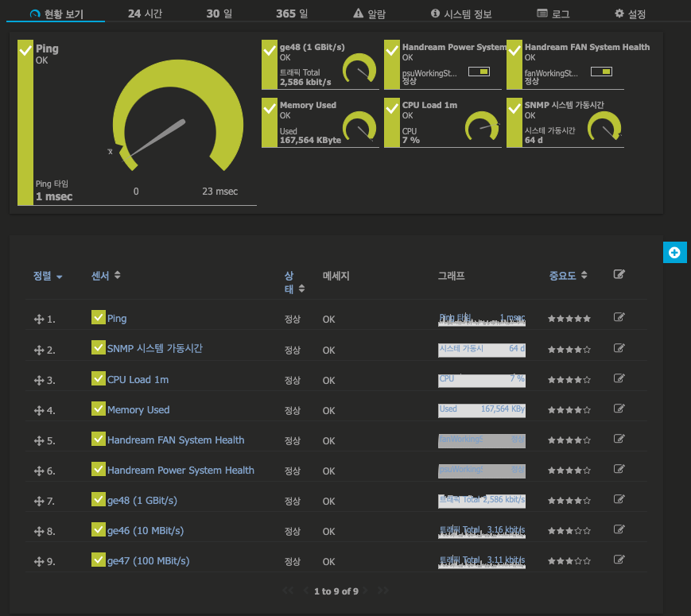Image resolution: width=691 pixels, height=616 pixels.
Task: Click the status checkmark of SNMP 시스템 가동시간 row
Action: (x=99, y=347)
